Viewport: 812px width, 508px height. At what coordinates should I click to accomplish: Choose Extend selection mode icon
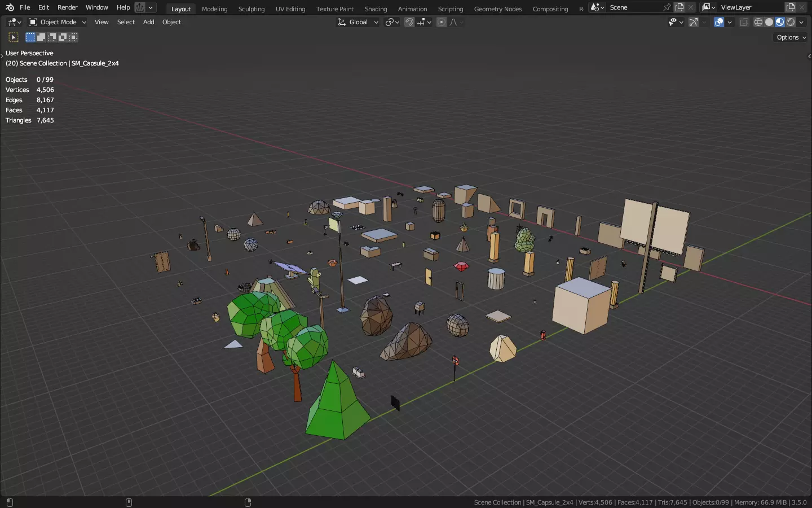pos(41,37)
